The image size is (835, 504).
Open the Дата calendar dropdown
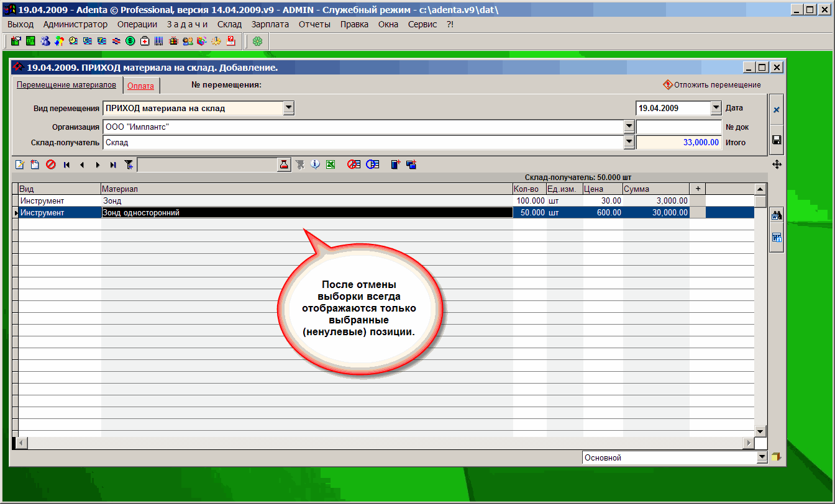coord(715,108)
